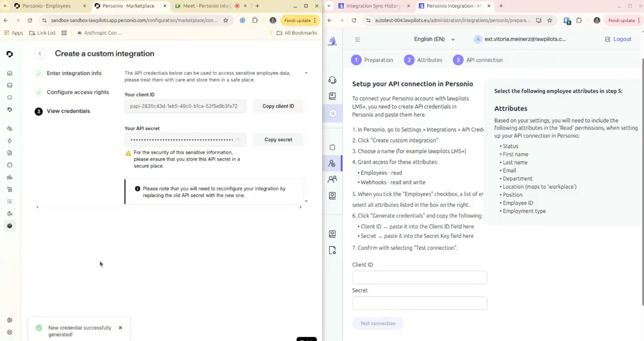Click the Copy client ID button
Screen dimensions: 644x341
click(x=278, y=106)
